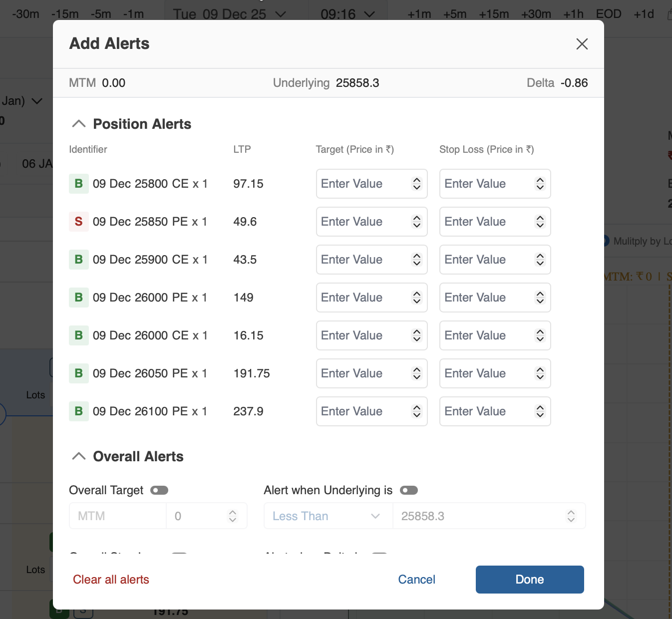Click stepper arrows in 25900 CE Stop Loss field

pos(540,260)
